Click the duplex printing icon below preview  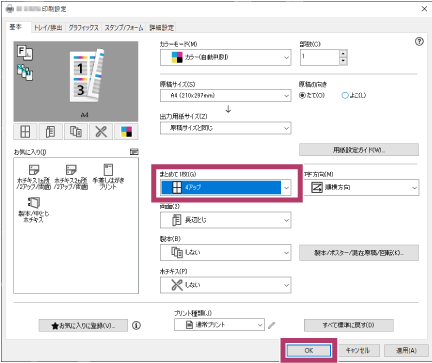coord(50,132)
